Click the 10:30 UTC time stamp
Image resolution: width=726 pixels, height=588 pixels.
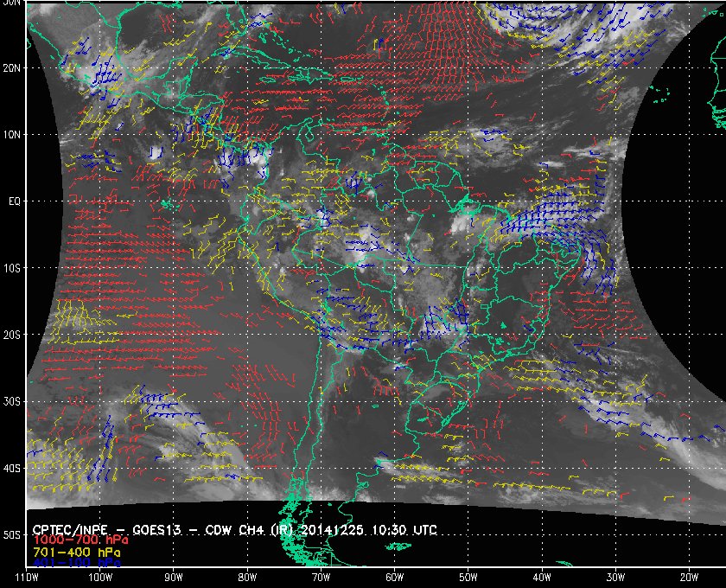click(404, 530)
